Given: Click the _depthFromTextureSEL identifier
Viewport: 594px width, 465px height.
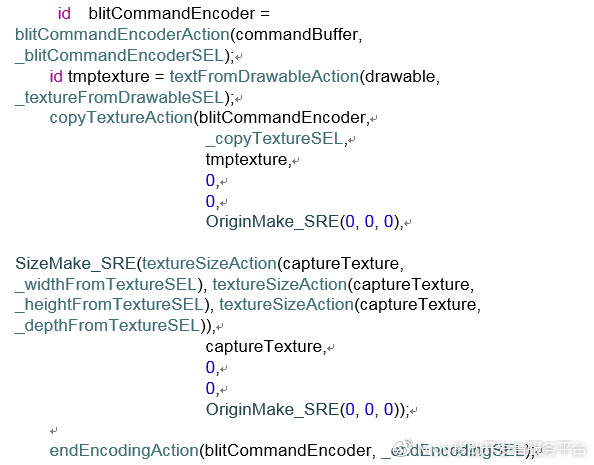Looking at the screenshot, I should pos(107,326).
